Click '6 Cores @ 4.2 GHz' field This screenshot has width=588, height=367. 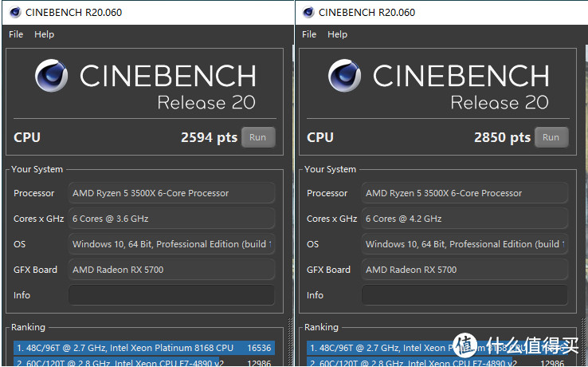click(465, 219)
